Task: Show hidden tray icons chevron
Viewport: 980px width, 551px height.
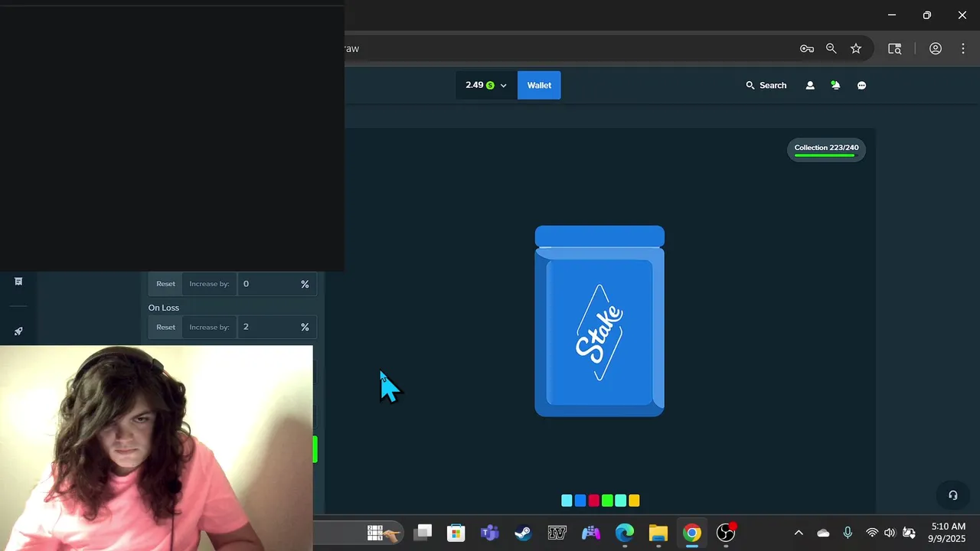Action: 799,533
